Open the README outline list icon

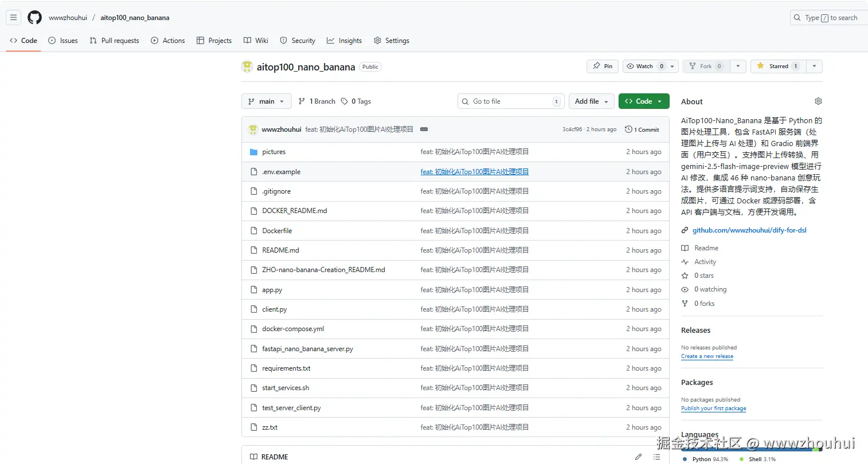(x=656, y=457)
